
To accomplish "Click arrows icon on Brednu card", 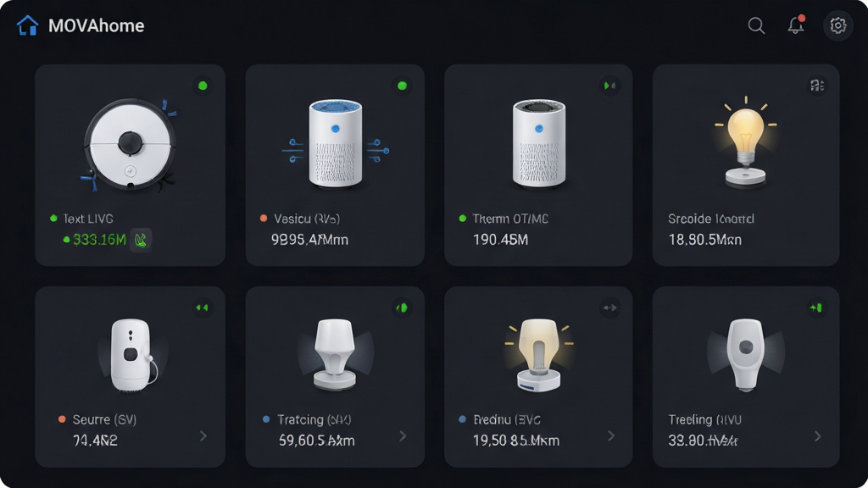I will (609, 308).
